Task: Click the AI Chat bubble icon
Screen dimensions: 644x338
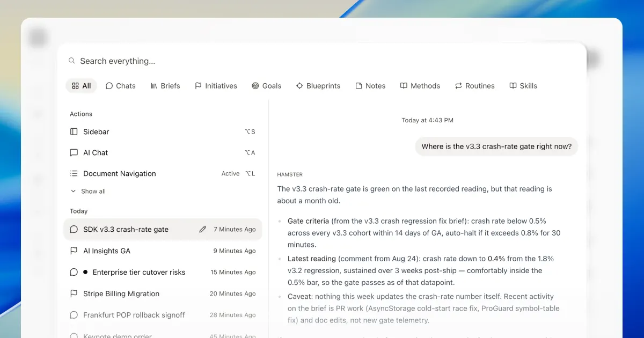Action: [74, 152]
